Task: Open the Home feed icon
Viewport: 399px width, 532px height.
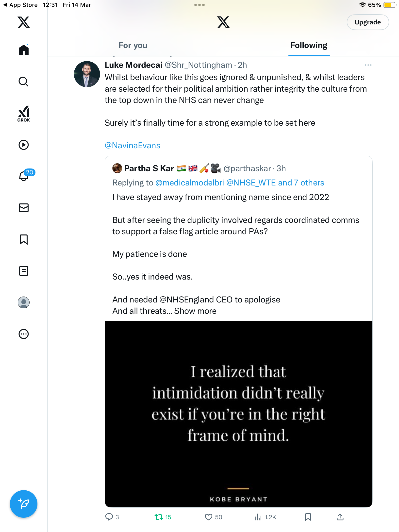Action: point(24,50)
